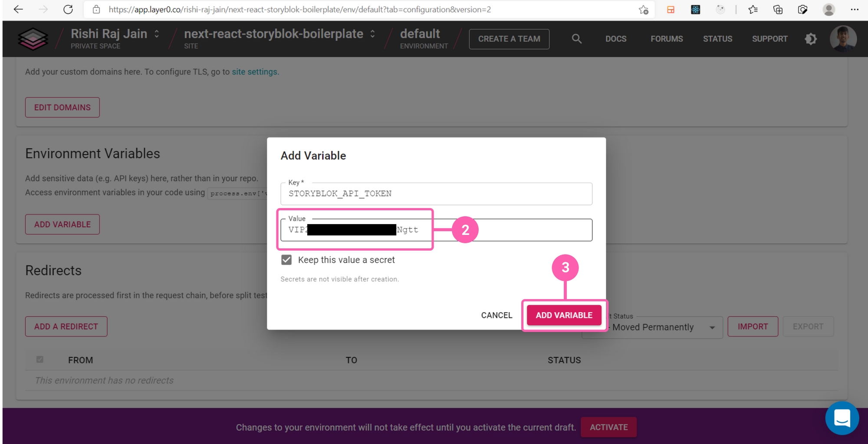Click CANCEL in Add Variable dialog
868x444 pixels.
click(x=496, y=315)
